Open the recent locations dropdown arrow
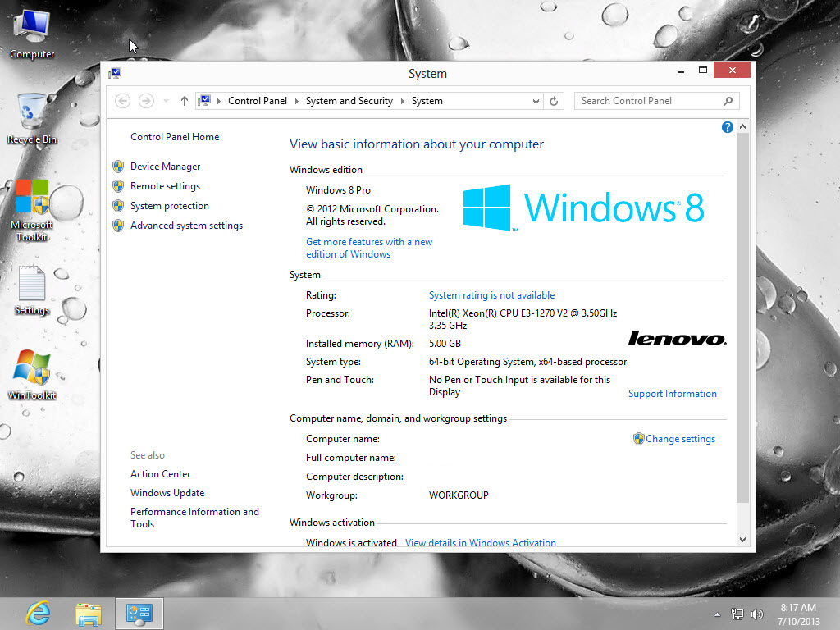 pyautogui.click(x=166, y=101)
